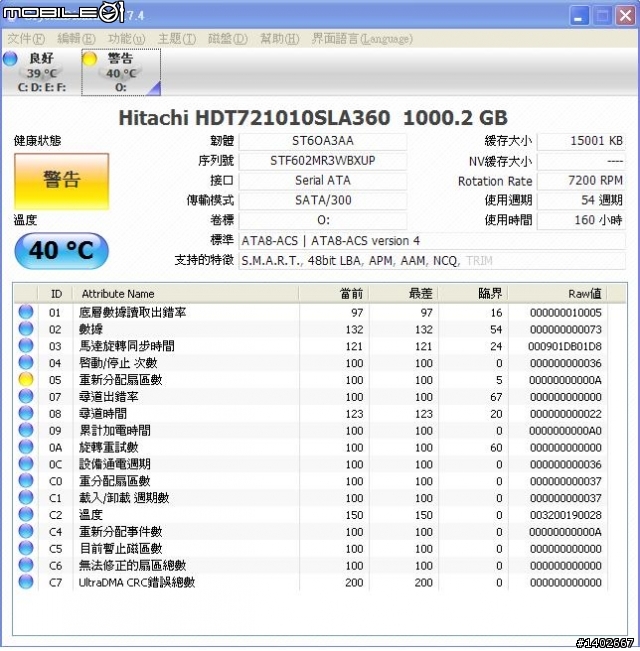Open the 功能(u) menu
640x651 pixels.
pyautogui.click(x=127, y=39)
